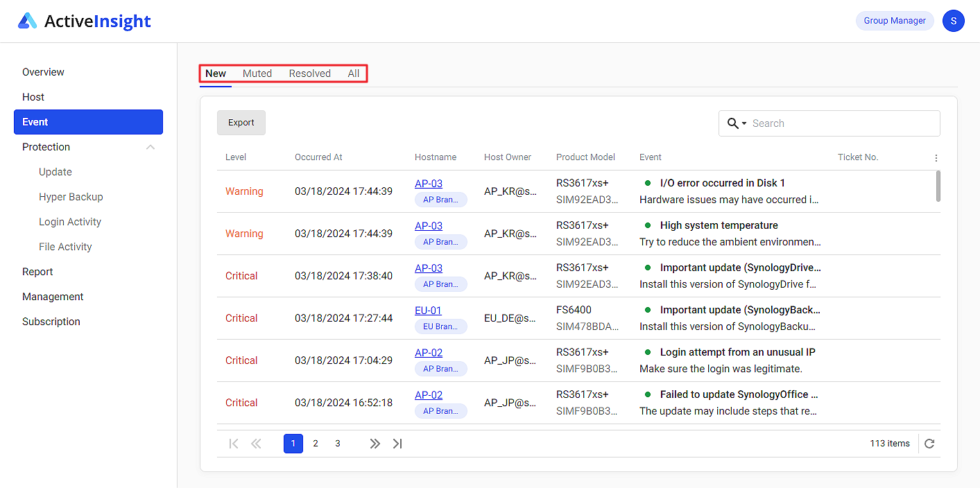This screenshot has height=488, width=980.
Task: Go to the previous set of pages
Action: [x=256, y=443]
